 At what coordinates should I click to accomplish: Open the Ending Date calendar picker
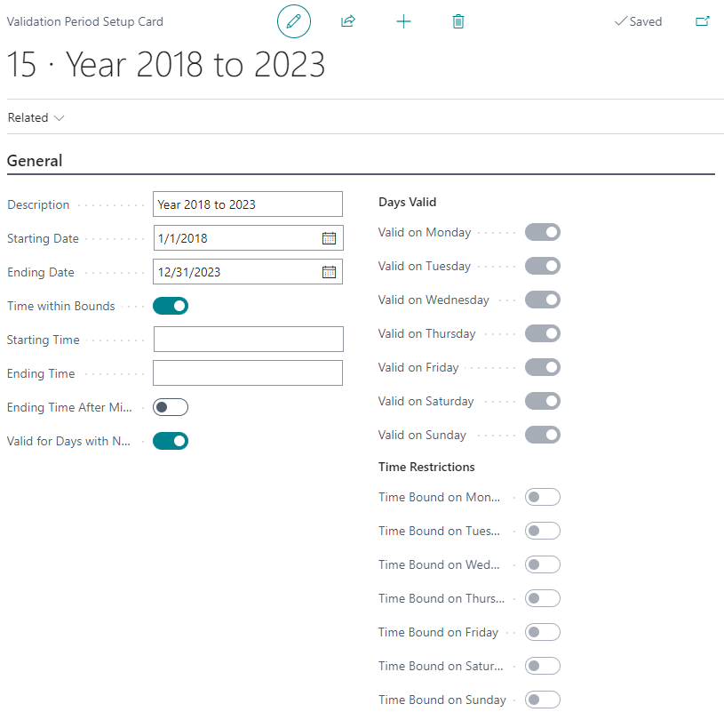329,272
